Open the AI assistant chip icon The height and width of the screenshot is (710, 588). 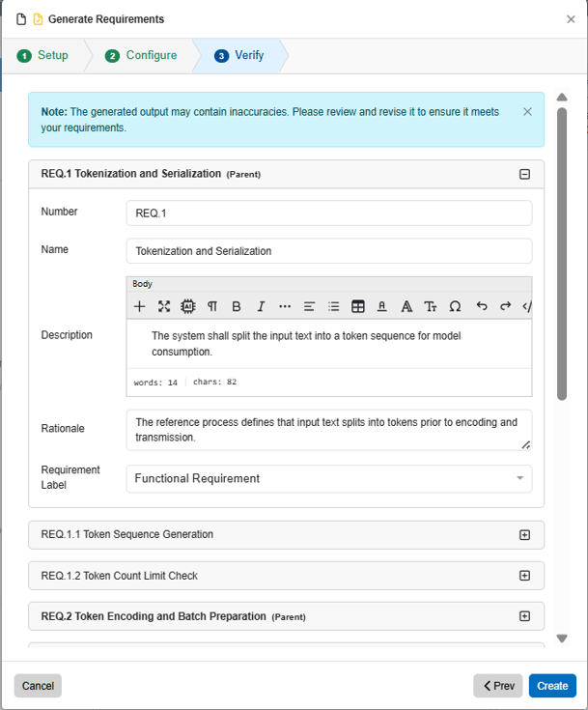pos(188,306)
